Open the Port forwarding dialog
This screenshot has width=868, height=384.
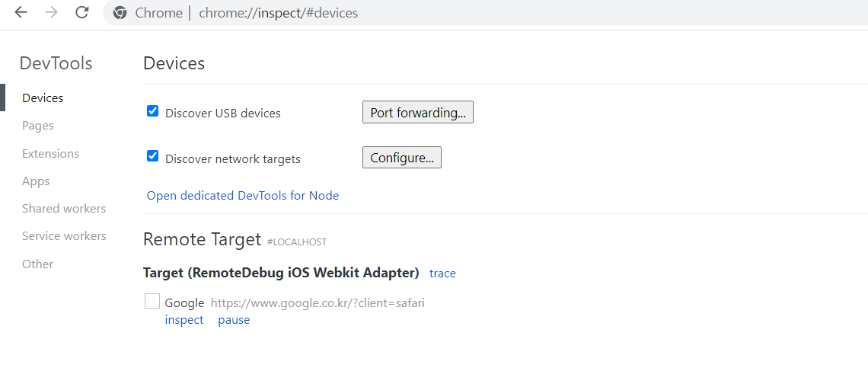tap(418, 112)
